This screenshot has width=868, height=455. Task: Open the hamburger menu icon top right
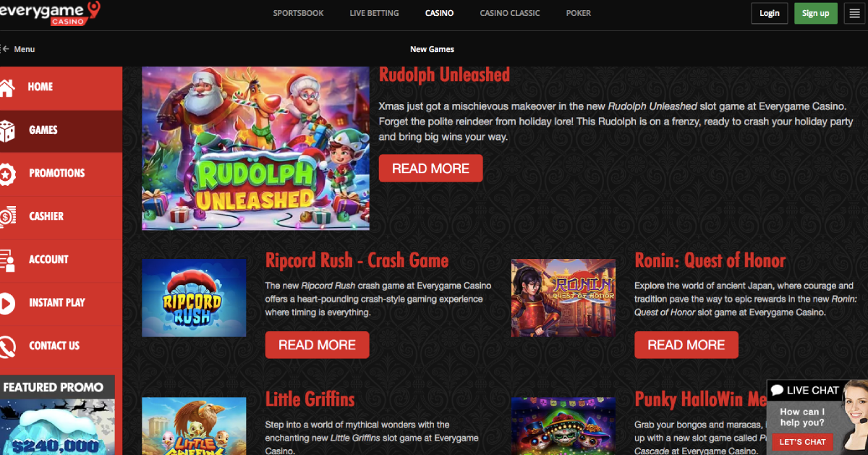pyautogui.click(x=854, y=13)
